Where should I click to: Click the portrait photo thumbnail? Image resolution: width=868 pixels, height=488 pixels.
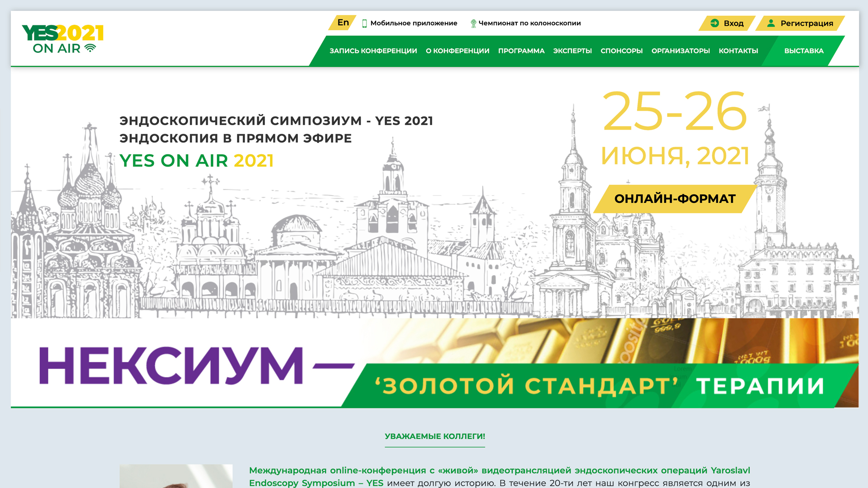click(x=176, y=476)
